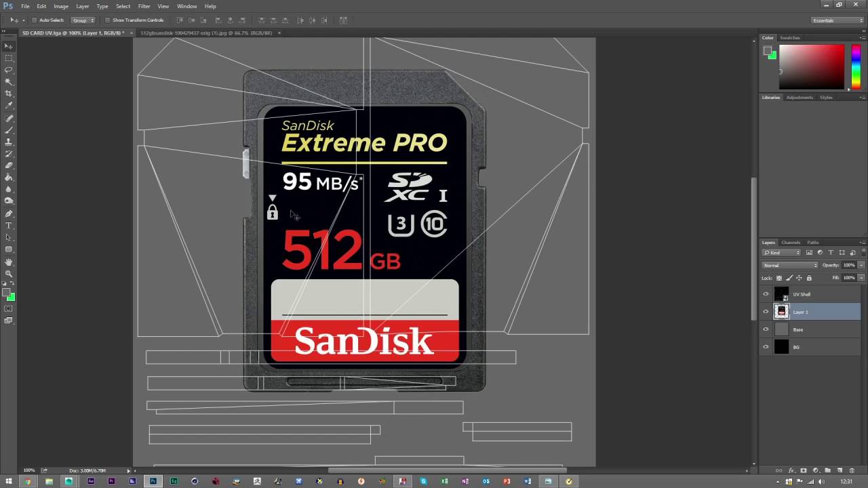The height and width of the screenshot is (488, 868).
Task: Select the Lasso tool
Action: (x=9, y=70)
